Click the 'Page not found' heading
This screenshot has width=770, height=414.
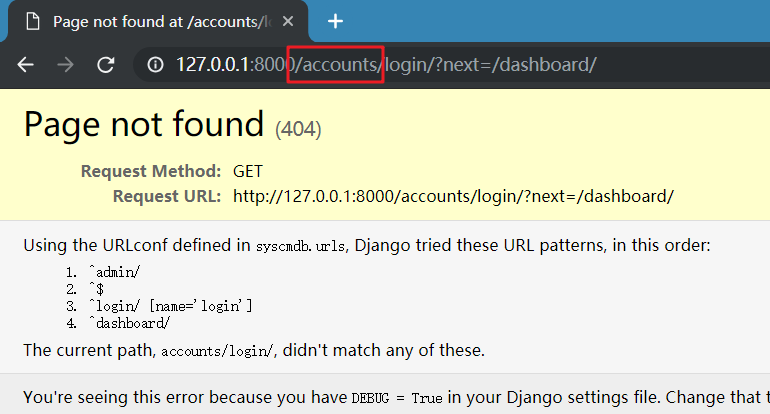pos(143,125)
